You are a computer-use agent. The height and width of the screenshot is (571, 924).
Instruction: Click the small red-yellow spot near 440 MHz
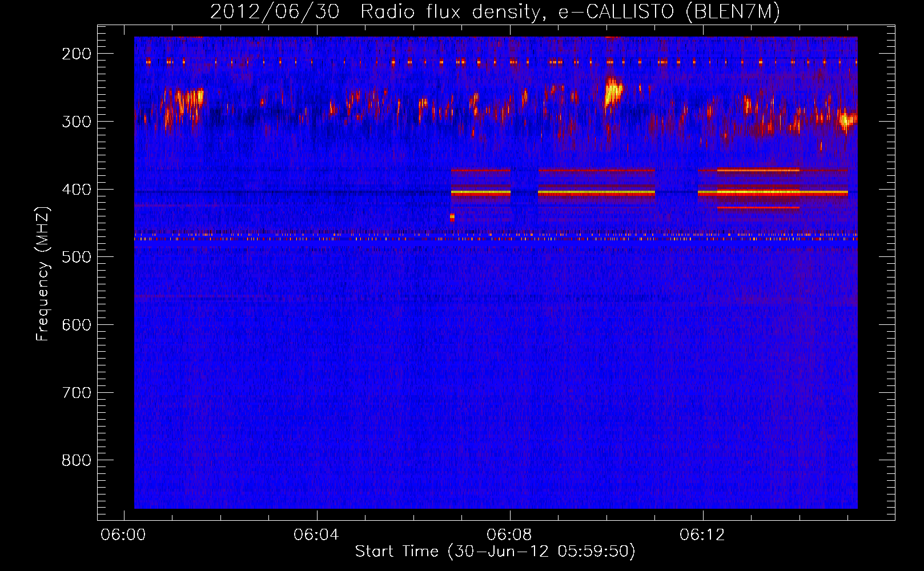(452, 217)
